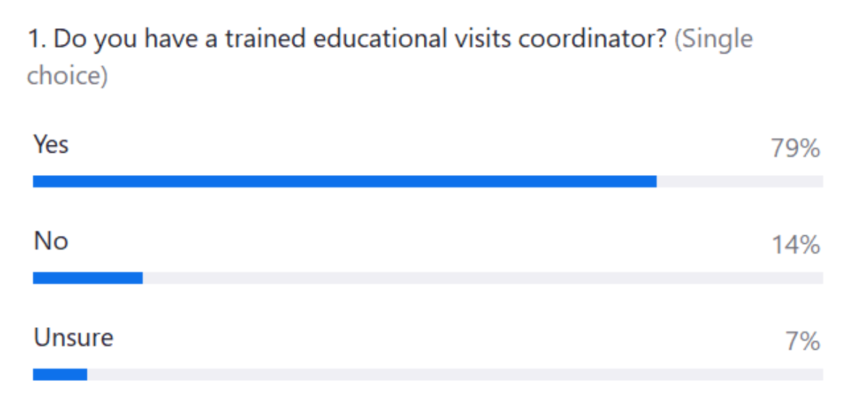Click the poll question about educational visits coordinator
The image size is (868, 409).
347,39
